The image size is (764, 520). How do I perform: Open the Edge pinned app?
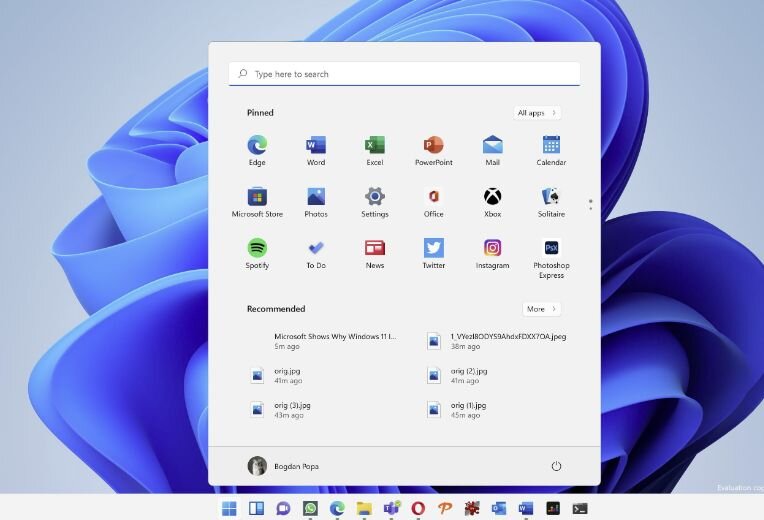pyautogui.click(x=257, y=151)
